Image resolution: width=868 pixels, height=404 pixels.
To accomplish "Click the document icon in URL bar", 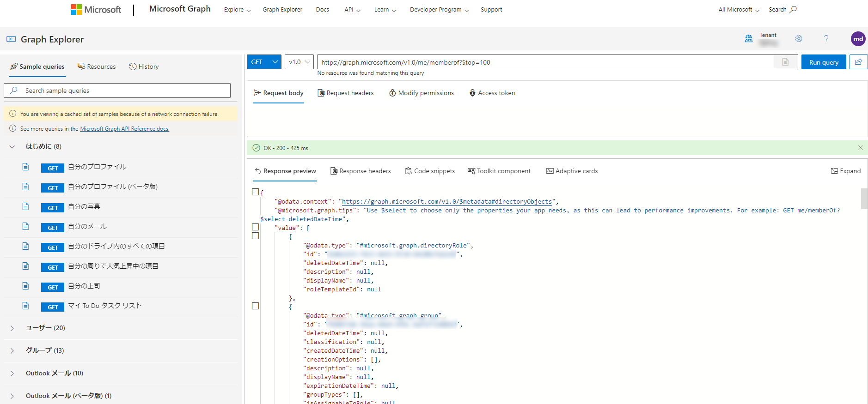I will click(x=785, y=62).
